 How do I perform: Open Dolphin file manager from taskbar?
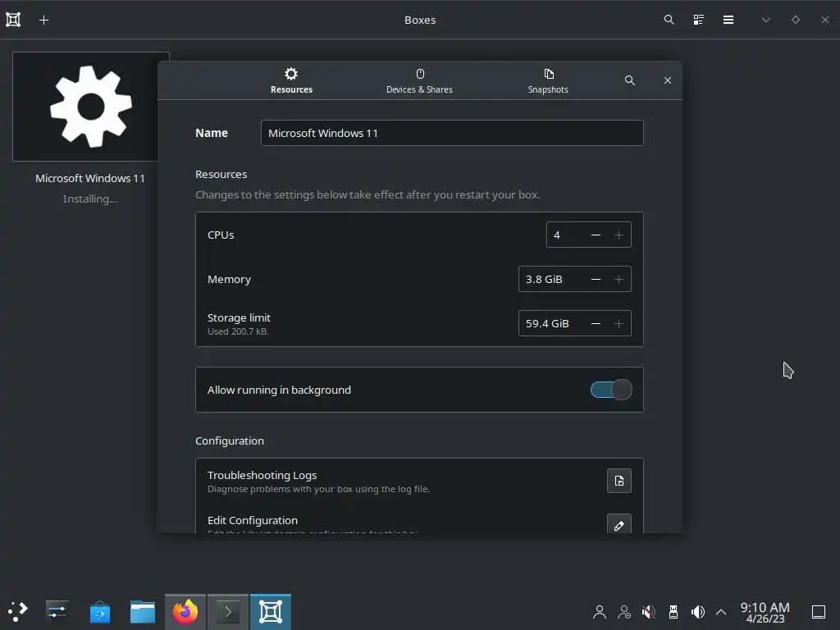pos(143,612)
